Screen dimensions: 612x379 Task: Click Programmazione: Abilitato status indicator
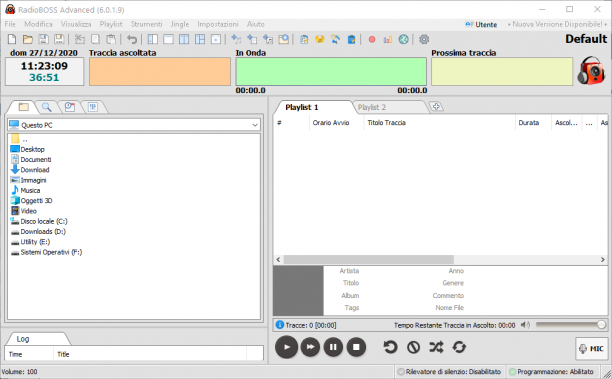coord(552,372)
